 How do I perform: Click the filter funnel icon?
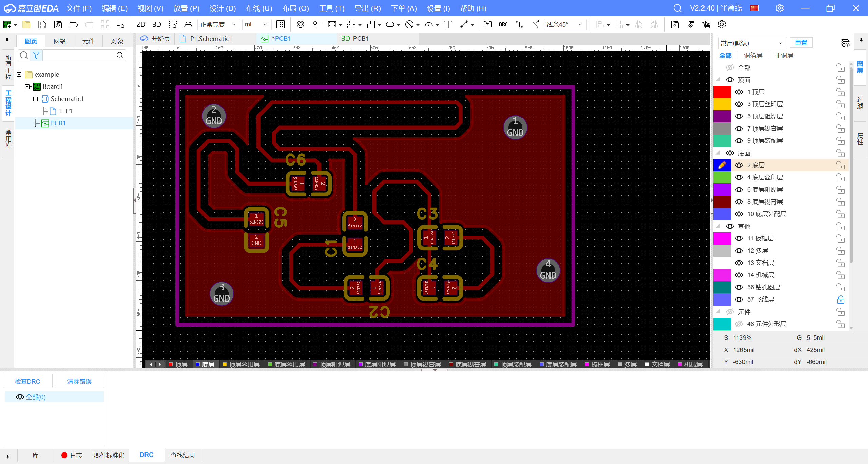pyautogui.click(x=36, y=55)
